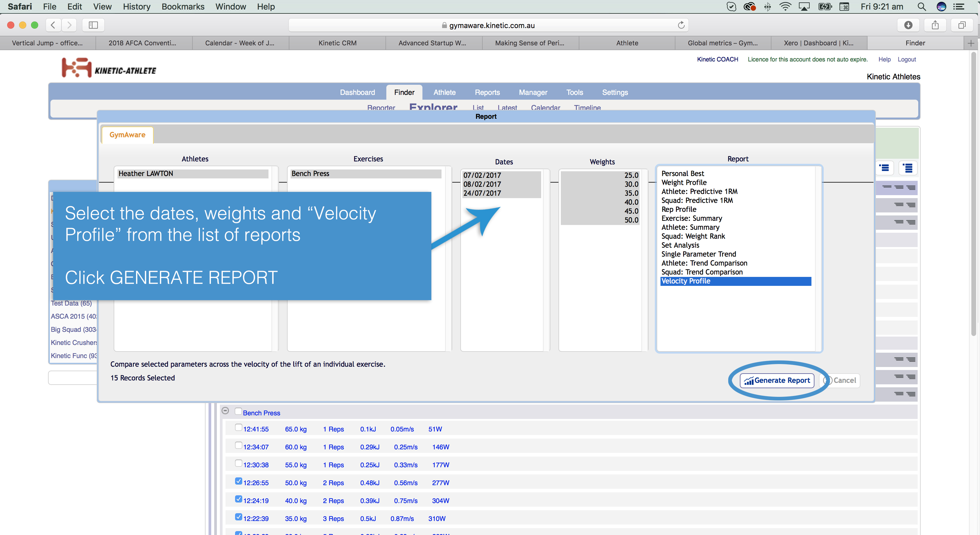The height and width of the screenshot is (535, 980).
Task: Open the Bookmarks menu
Action: [183, 7]
